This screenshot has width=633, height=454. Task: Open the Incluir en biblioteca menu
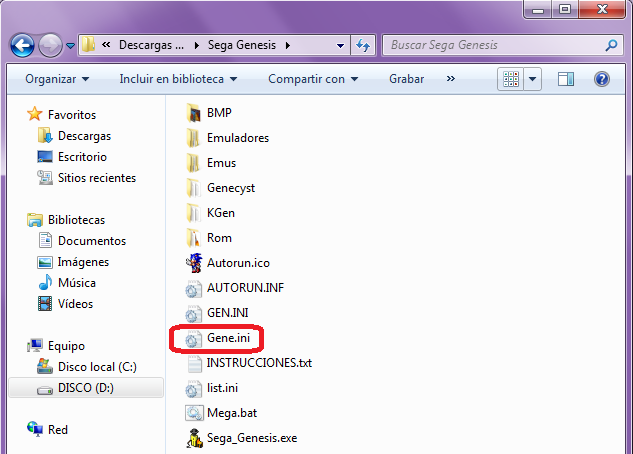(178, 79)
